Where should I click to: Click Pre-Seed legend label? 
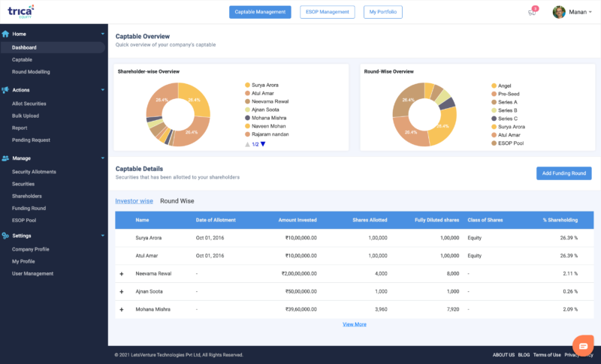tap(509, 94)
